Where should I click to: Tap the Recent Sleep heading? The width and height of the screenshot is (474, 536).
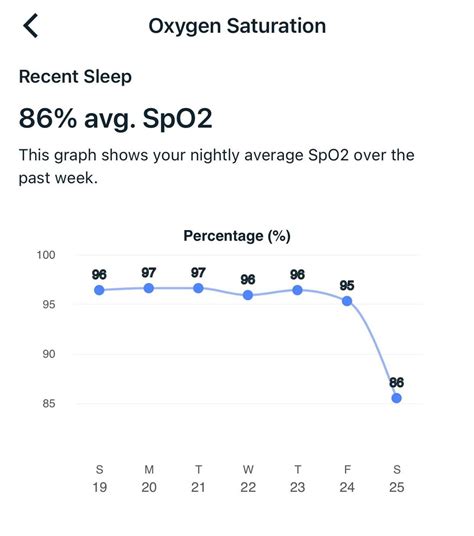(x=75, y=77)
